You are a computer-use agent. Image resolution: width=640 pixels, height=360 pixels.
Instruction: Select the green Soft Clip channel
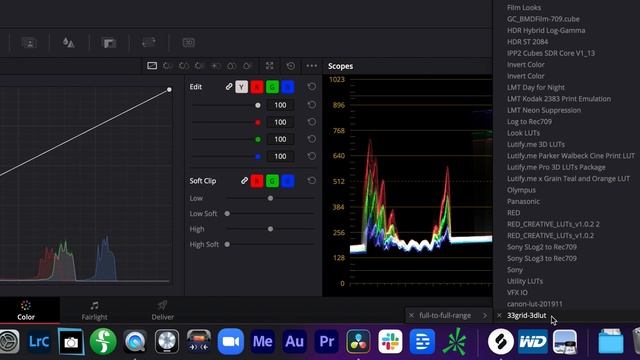[272, 181]
